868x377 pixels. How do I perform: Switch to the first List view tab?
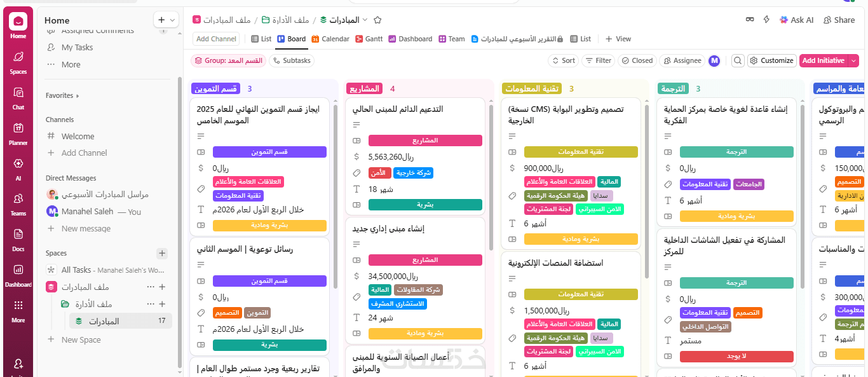[261, 39]
